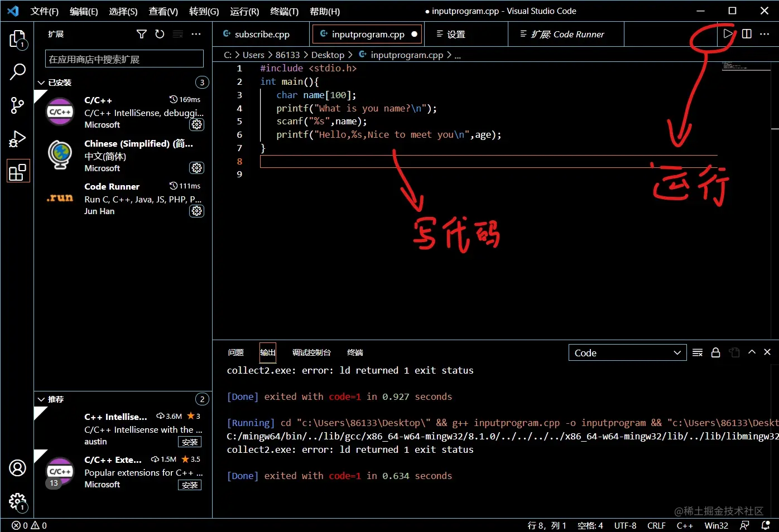The width and height of the screenshot is (779, 532).
Task: Split the editor to the right
Action: pos(747,33)
